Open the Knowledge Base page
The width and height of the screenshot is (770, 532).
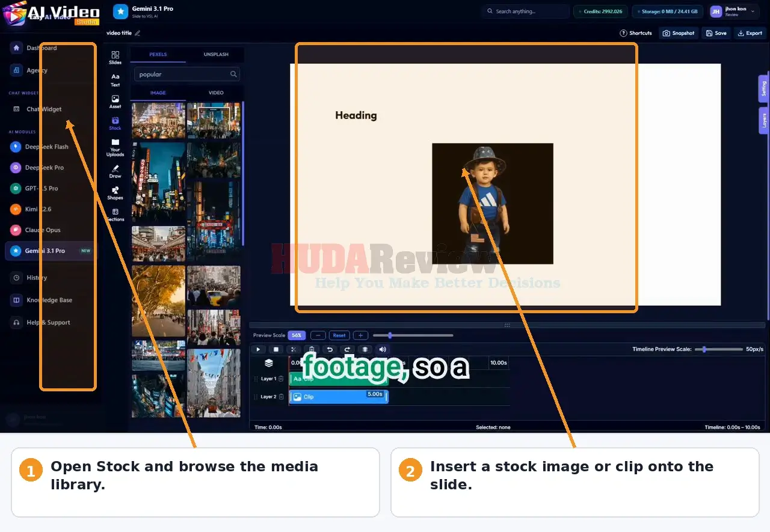click(x=51, y=300)
